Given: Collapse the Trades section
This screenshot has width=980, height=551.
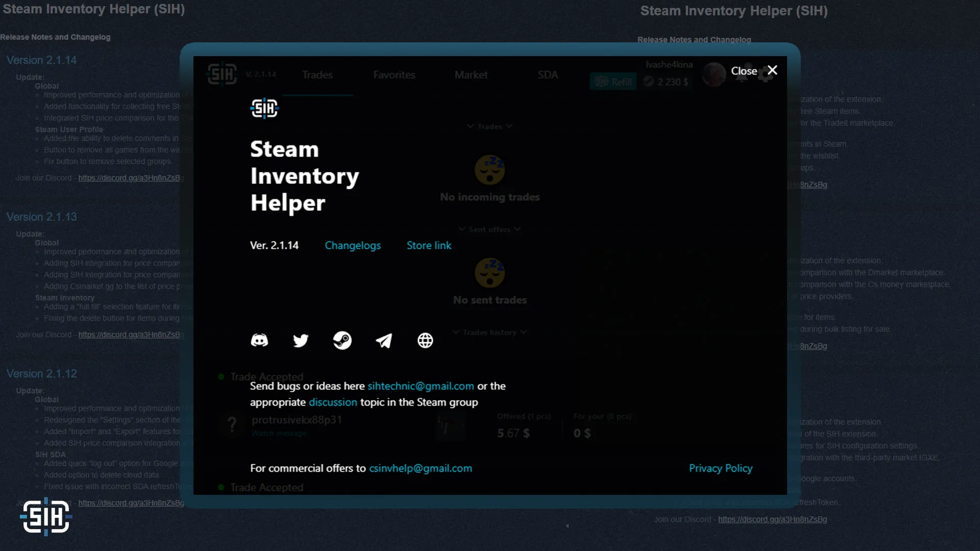Looking at the screenshot, I should click(489, 126).
